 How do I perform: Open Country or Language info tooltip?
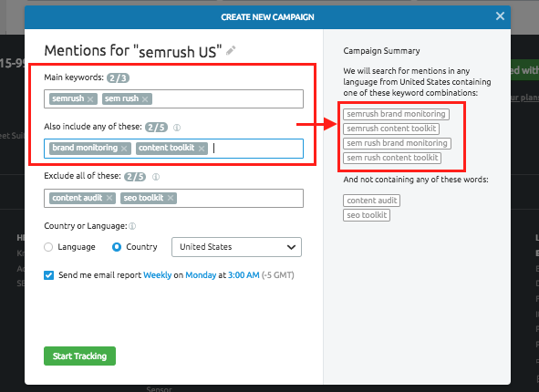132,226
